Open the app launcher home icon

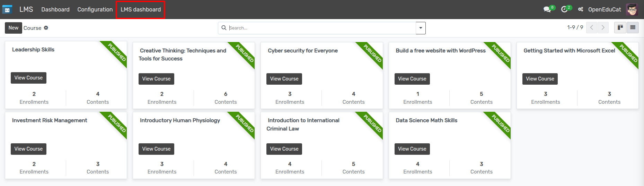click(x=7, y=9)
